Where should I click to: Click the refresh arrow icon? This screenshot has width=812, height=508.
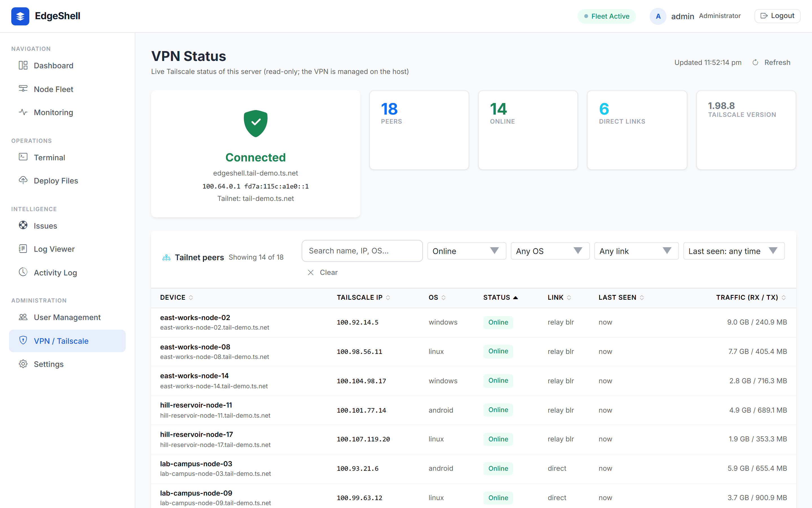coord(755,62)
